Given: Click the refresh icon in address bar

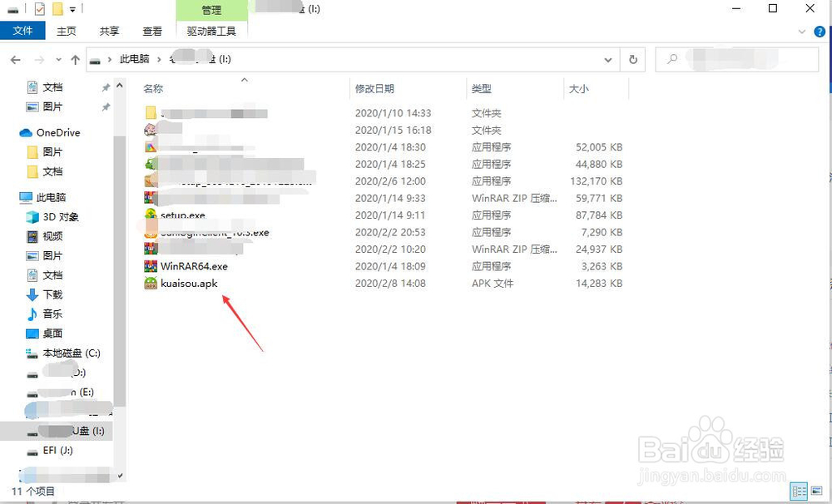Looking at the screenshot, I should [632, 59].
